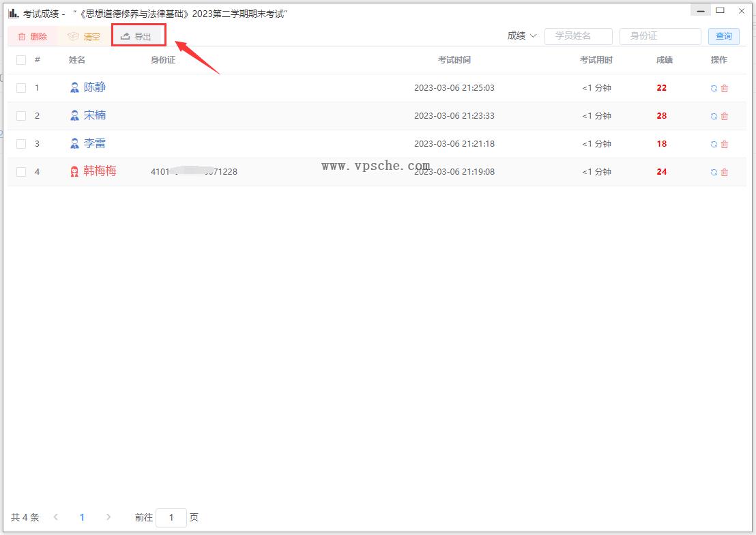Click the 删除 delete button in toolbar
Viewport: 756px width, 535px height.
pos(32,37)
